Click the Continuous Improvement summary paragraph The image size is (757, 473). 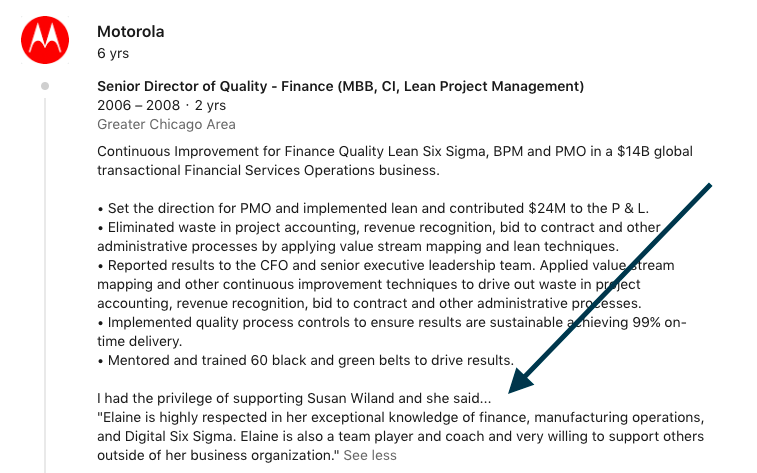tap(395, 161)
